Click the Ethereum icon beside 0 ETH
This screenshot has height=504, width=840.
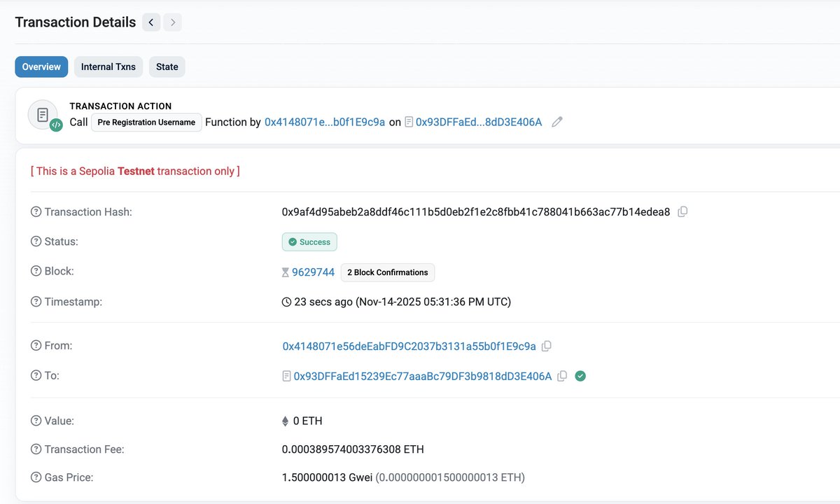(285, 421)
